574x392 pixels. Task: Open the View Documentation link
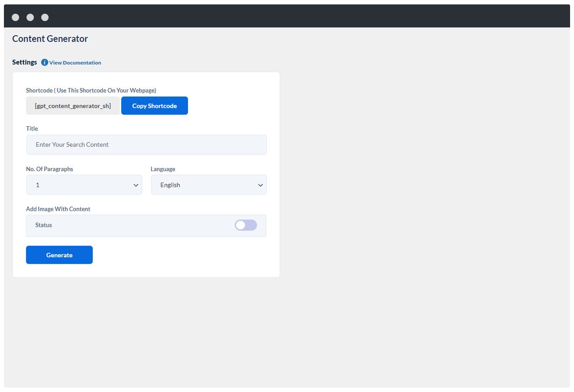(x=75, y=63)
